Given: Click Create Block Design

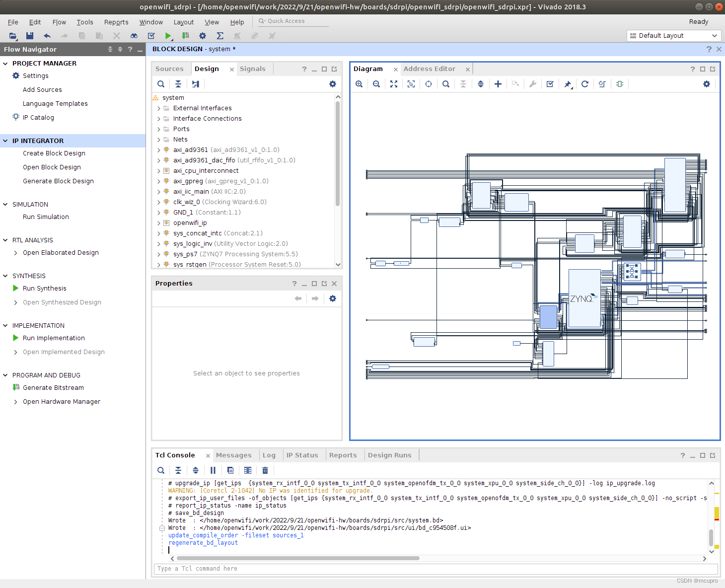Looking at the screenshot, I should coord(54,153).
